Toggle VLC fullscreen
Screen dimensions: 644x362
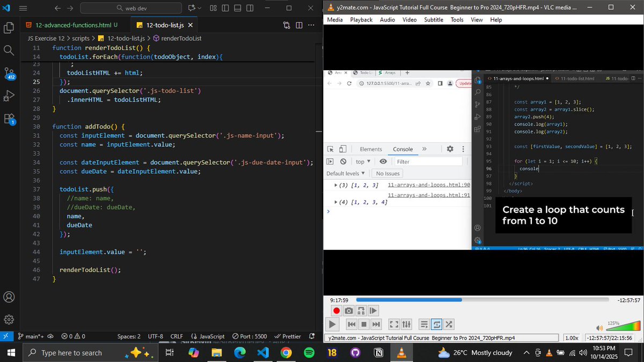394,324
